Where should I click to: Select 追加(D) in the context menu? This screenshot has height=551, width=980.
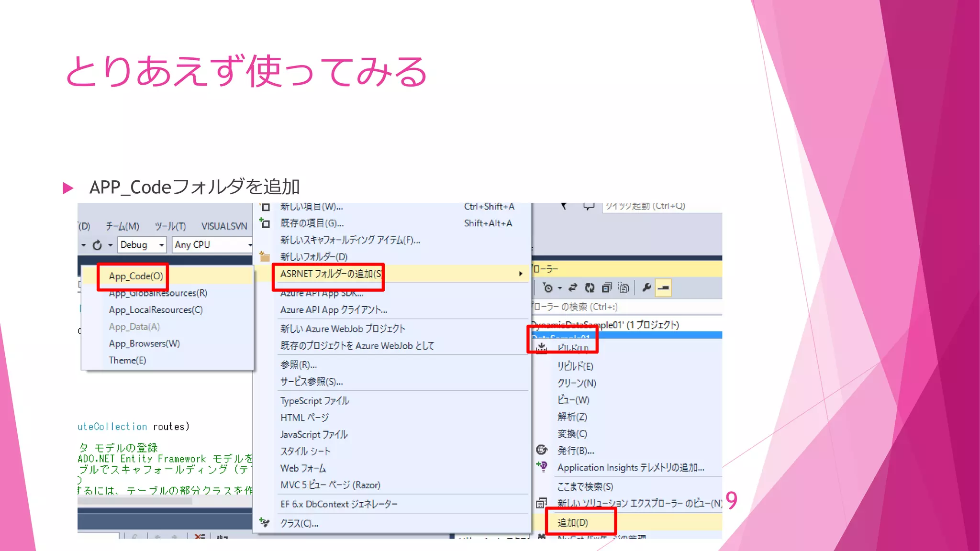pos(573,522)
